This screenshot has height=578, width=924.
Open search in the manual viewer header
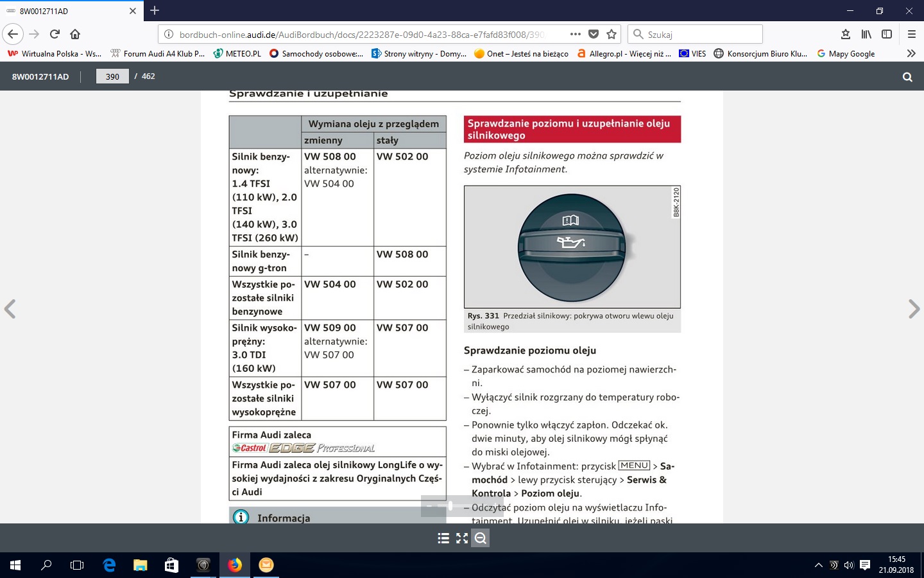[907, 76]
